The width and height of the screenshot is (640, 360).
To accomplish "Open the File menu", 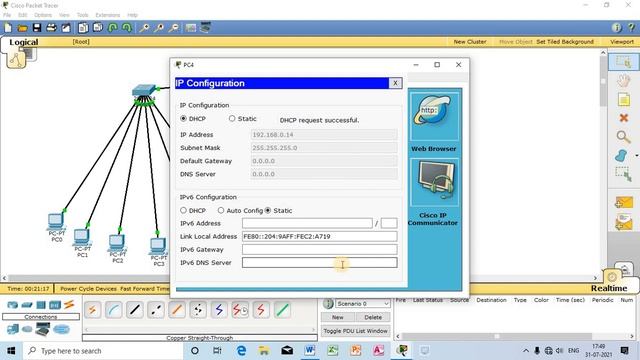I will click(x=7, y=15).
